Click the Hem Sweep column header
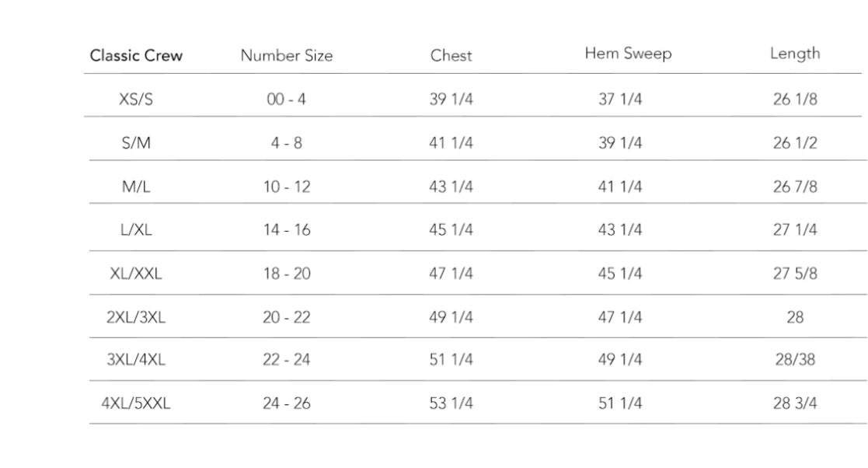The height and width of the screenshot is (468, 868). [628, 54]
